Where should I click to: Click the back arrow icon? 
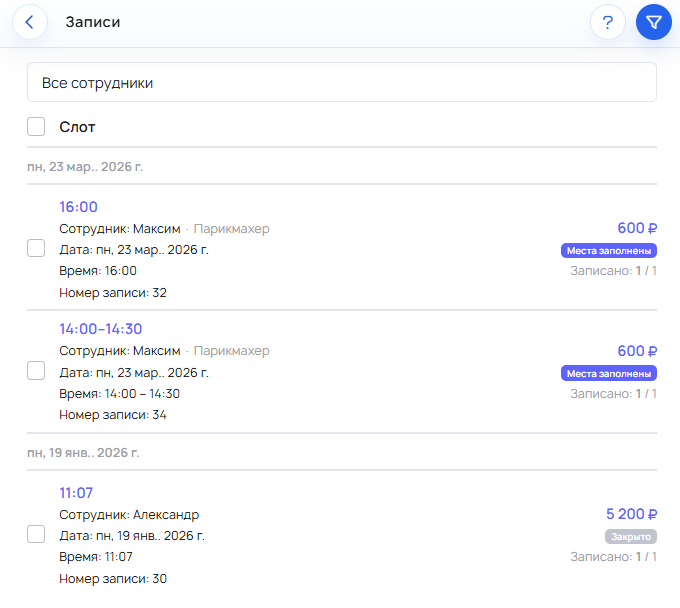point(30,22)
